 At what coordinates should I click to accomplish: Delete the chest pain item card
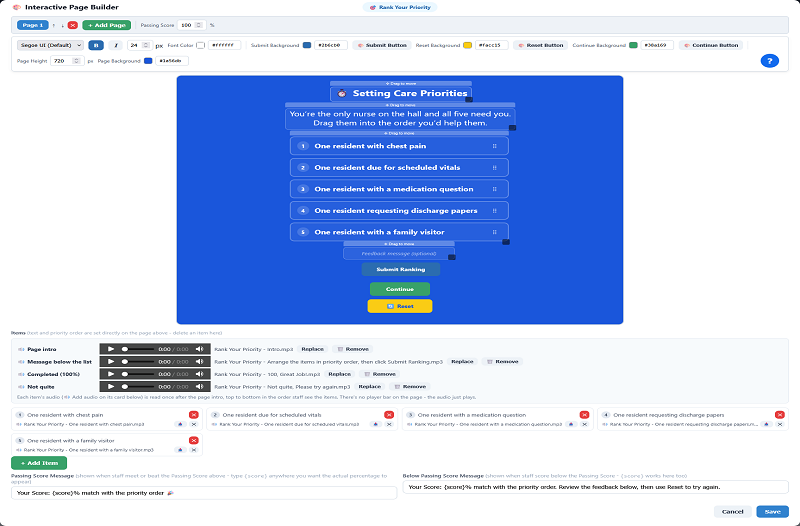[x=193, y=415]
